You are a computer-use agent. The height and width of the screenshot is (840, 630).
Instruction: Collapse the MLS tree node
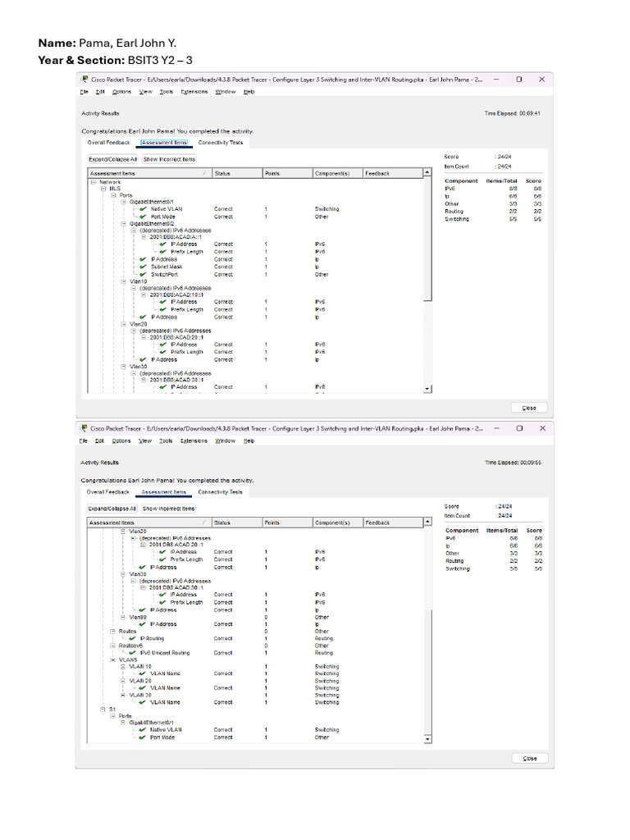pos(103,188)
